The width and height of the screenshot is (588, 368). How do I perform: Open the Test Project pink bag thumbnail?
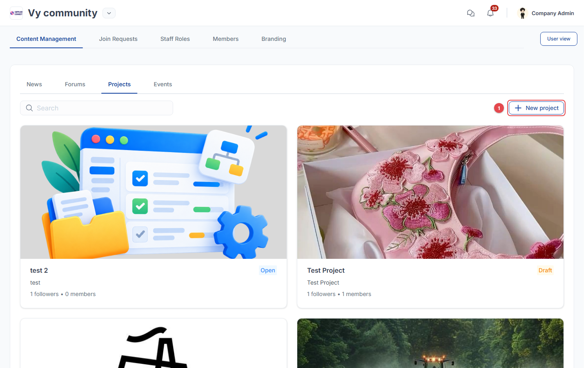pos(430,192)
